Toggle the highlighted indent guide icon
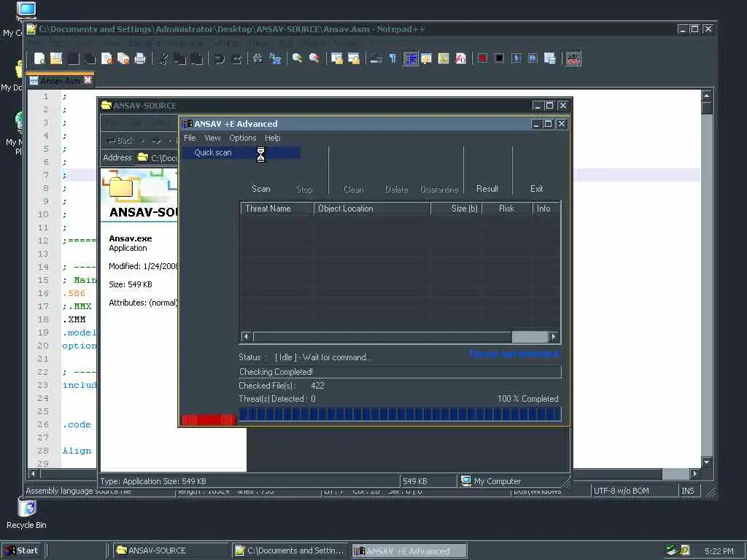 pos(410,58)
